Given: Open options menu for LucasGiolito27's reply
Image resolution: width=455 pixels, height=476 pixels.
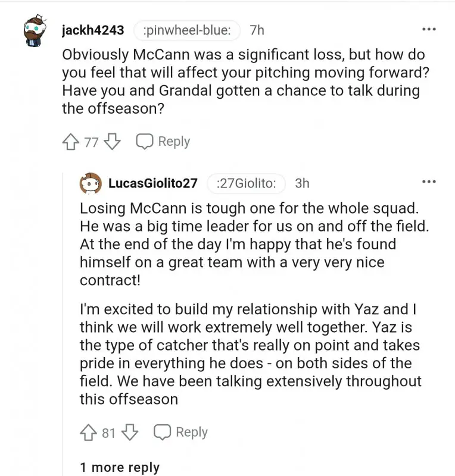Looking at the screenshot, I should coord(429,181).
